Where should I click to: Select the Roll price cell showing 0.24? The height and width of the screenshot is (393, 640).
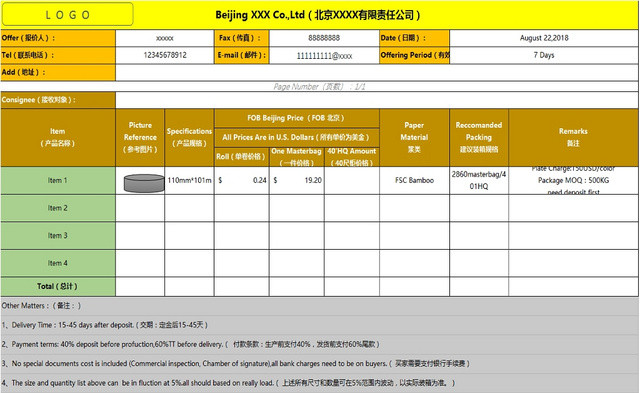(x=242, y=180)
